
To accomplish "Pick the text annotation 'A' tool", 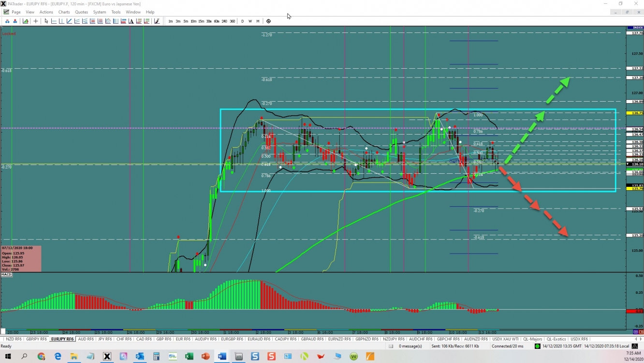I will point(131,21).
